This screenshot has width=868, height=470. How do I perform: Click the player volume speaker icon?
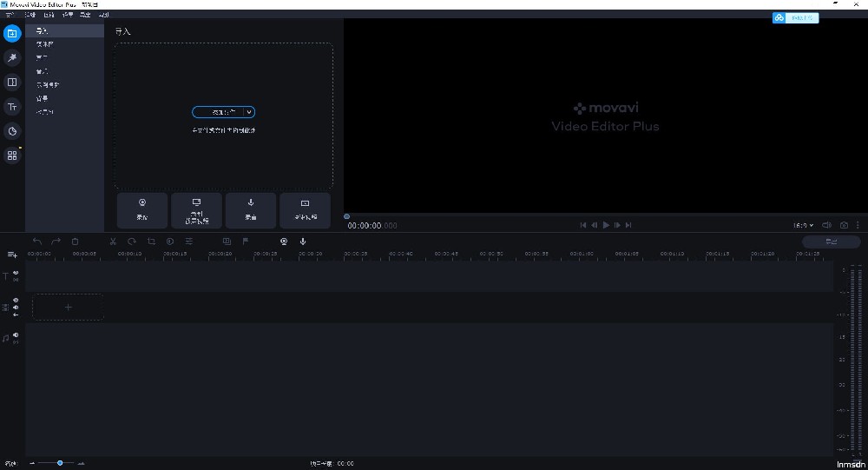pyautogui.click(x=826, y=225)
